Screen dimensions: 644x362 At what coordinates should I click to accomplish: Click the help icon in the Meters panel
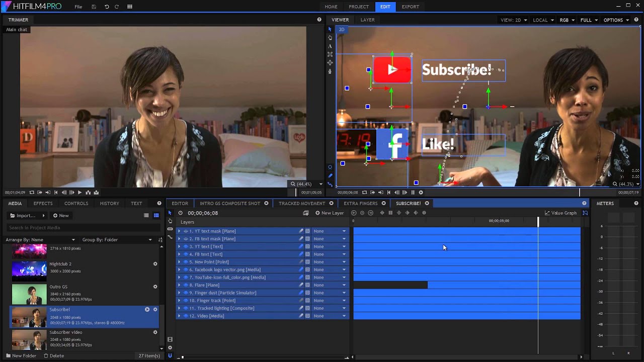pos(636,204)
